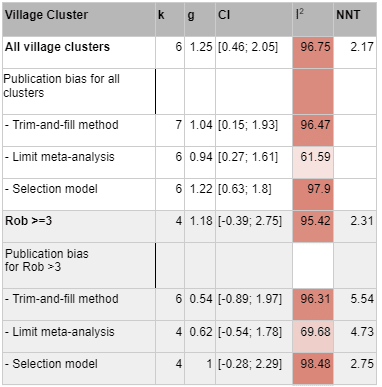Select the Rob >=3 row label
The width and height of the screenshot is (382, 387).
29,221
